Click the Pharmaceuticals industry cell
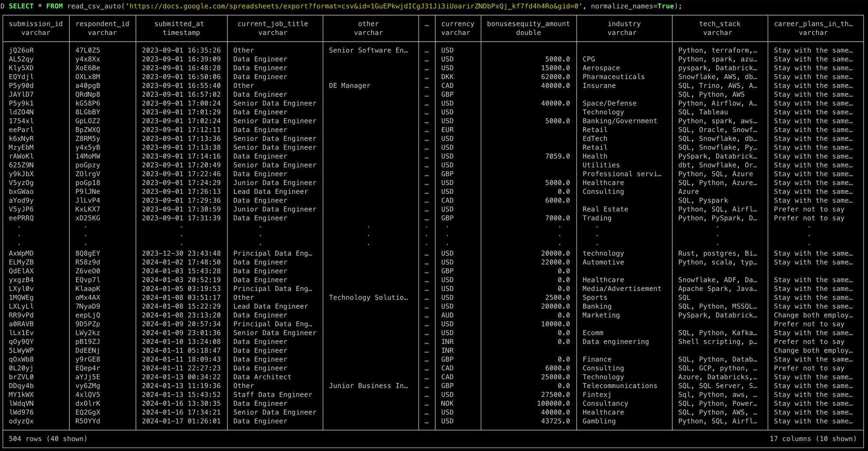The width and height of the screenshot is (868, 451). pyautogui.click(x=614, y=77)
